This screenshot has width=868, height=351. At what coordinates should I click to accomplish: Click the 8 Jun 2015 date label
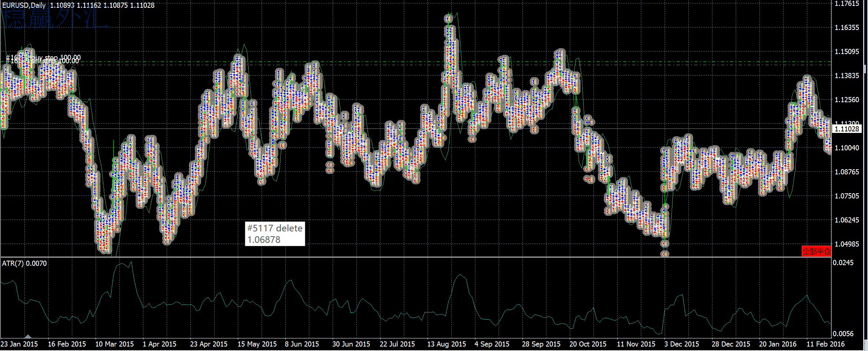(302, 344)
